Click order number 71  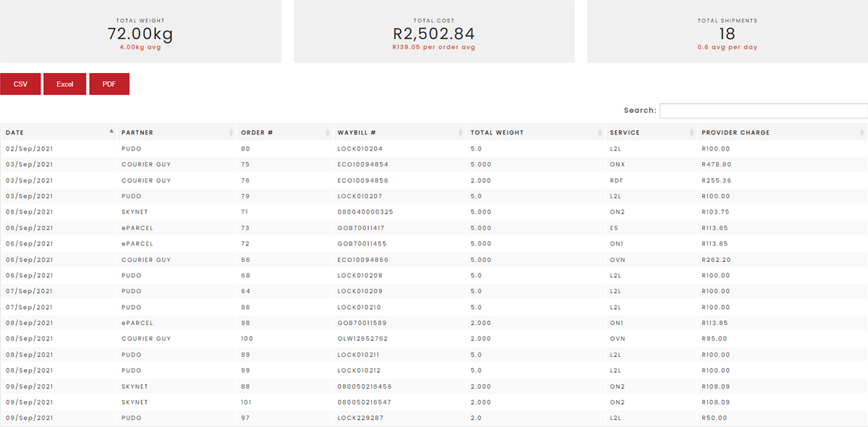pyautogui.click(x=244, y=212)
